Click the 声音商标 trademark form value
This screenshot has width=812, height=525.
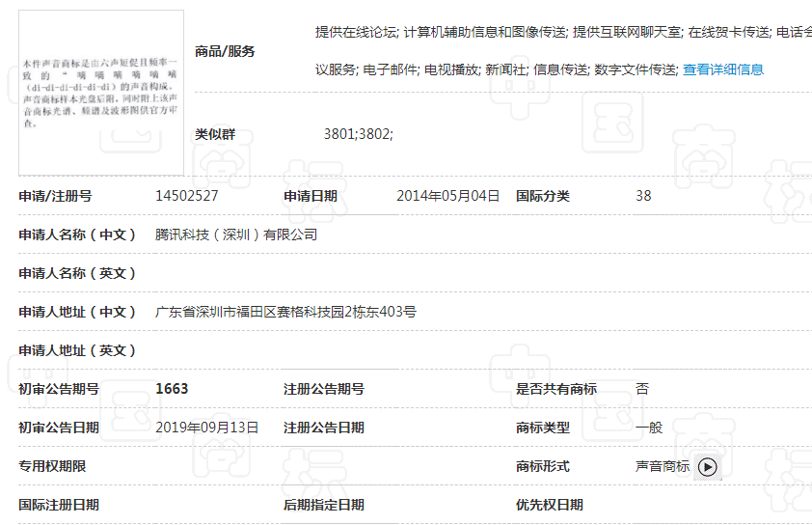(663, 466)
